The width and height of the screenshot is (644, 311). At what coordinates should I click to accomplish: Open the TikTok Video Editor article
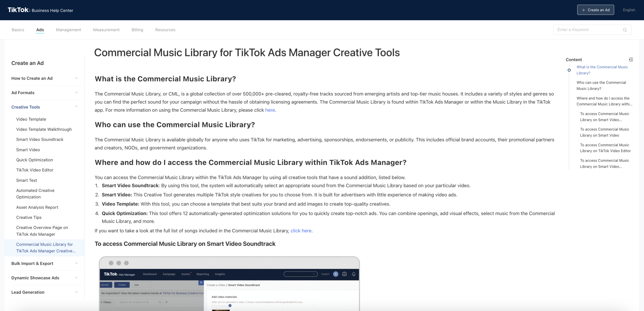[x=35, y=170]
